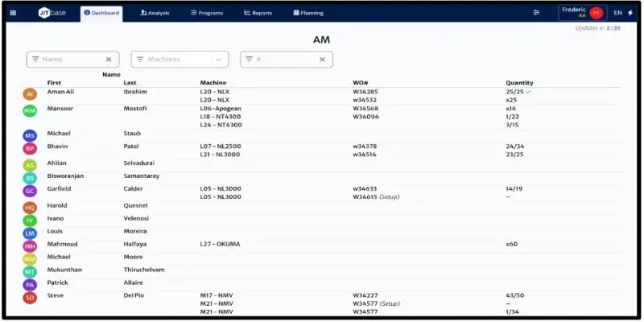Focus the # filter input
Viewport: 644px width, 322px height.
[x=287, y=60]
